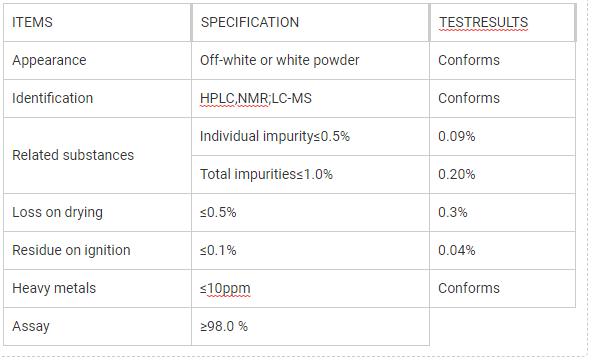Click the Loss on drying label
592x361 pixels.
click(57, 212)
